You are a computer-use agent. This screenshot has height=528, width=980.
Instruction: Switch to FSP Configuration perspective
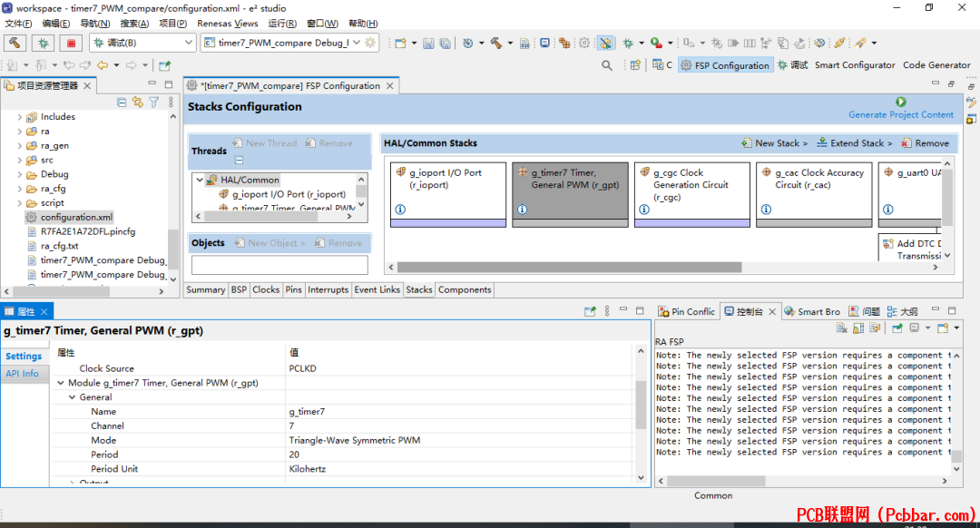click(x=725, y=65)
